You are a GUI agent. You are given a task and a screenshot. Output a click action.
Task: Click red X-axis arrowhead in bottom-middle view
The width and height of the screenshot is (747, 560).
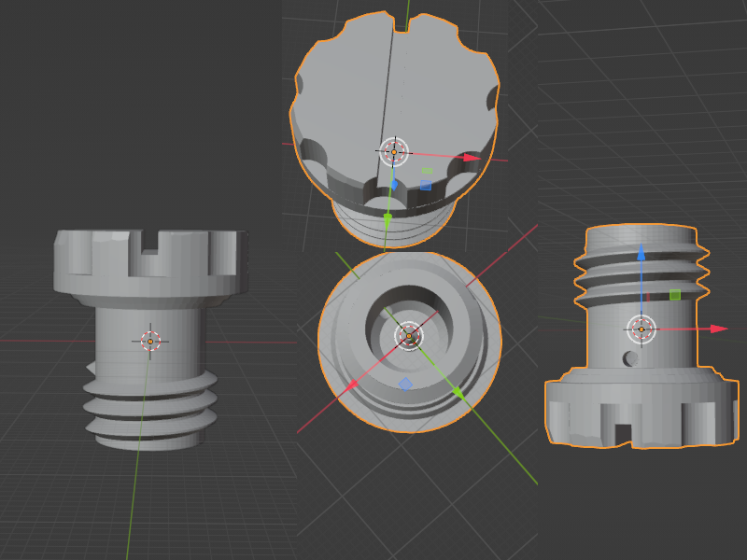(x=352, y=385)
